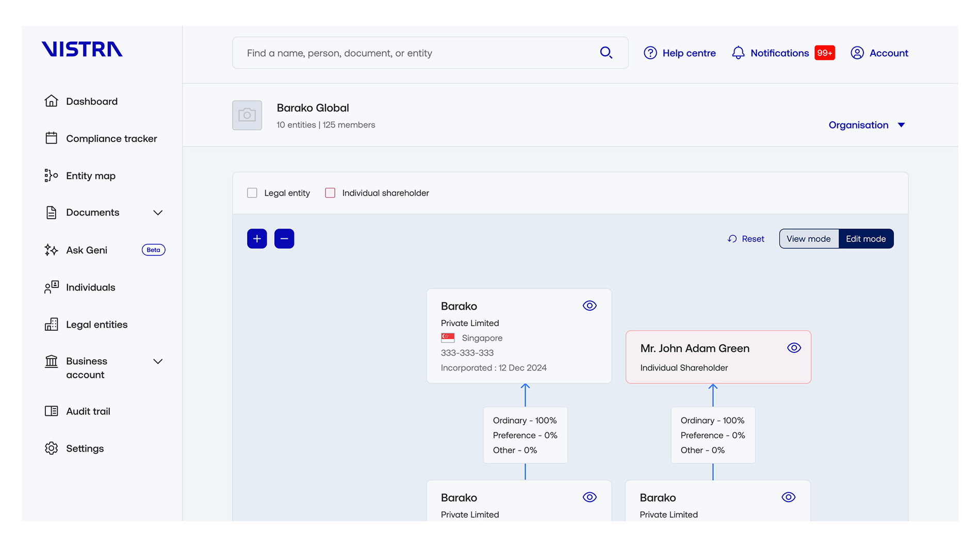
Task: Open the Help centre link
Action: (689, 53)
